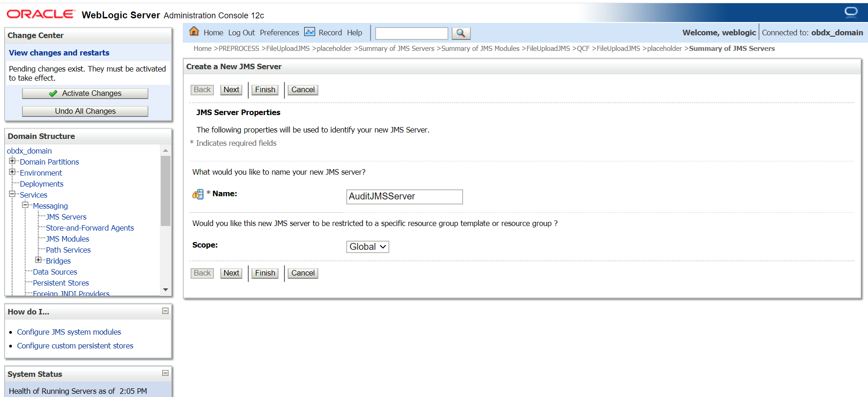Select Store-and-Forward Agents tree item

pyautogui.click(x=90, y=228)
